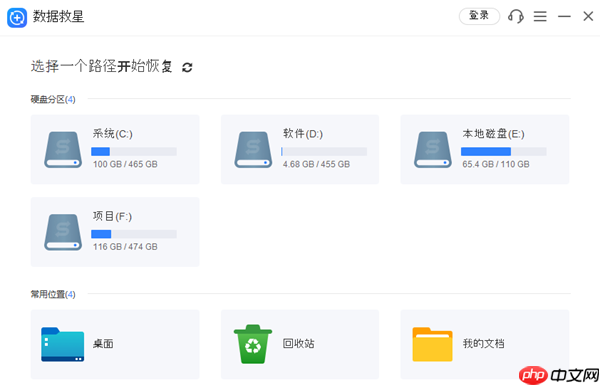Click the 回收站 recycle bin icon
This screenshot has height=385, width=600.
(x=253, y=344)
